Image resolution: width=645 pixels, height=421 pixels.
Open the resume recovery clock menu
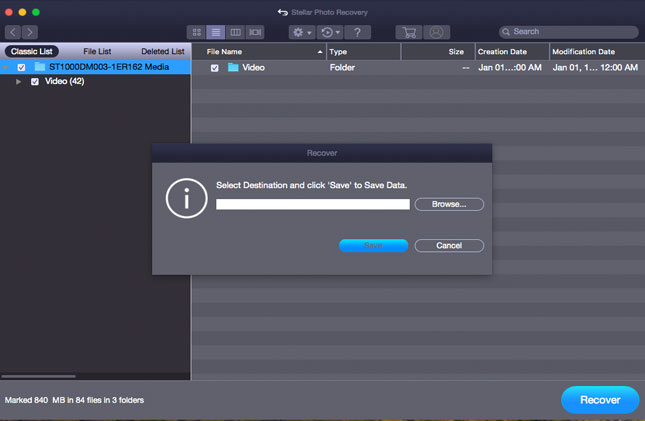point(330,32)
